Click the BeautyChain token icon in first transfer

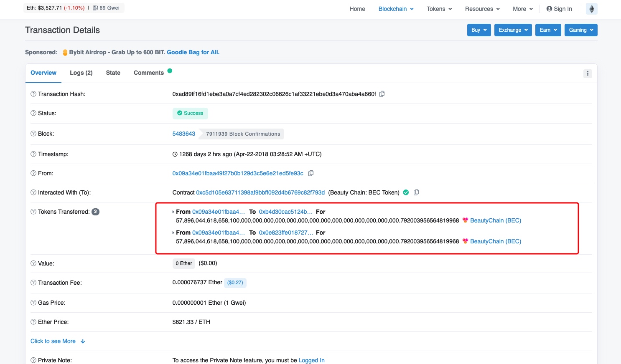tap(465, 220)
